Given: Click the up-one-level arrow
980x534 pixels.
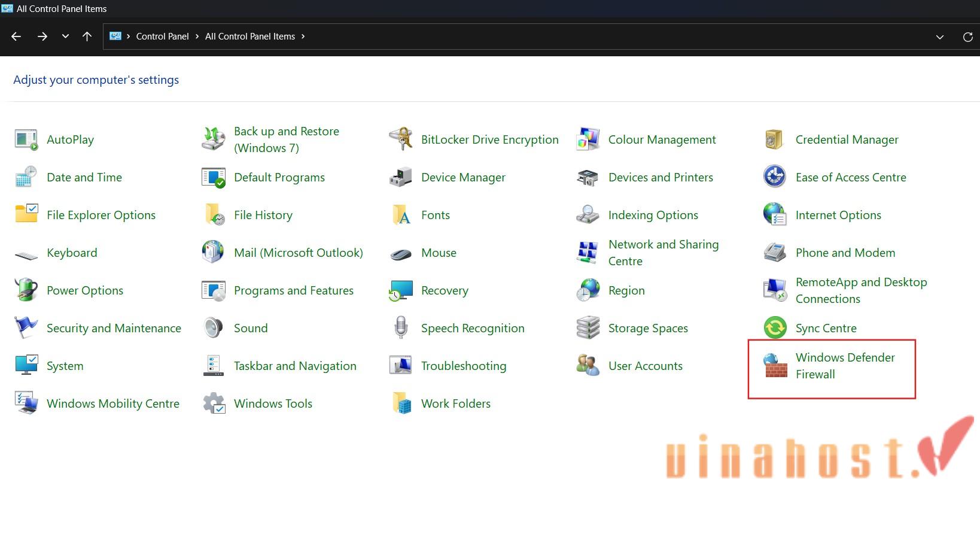Looking at the screenshot, I should click(x=87, y=37).
